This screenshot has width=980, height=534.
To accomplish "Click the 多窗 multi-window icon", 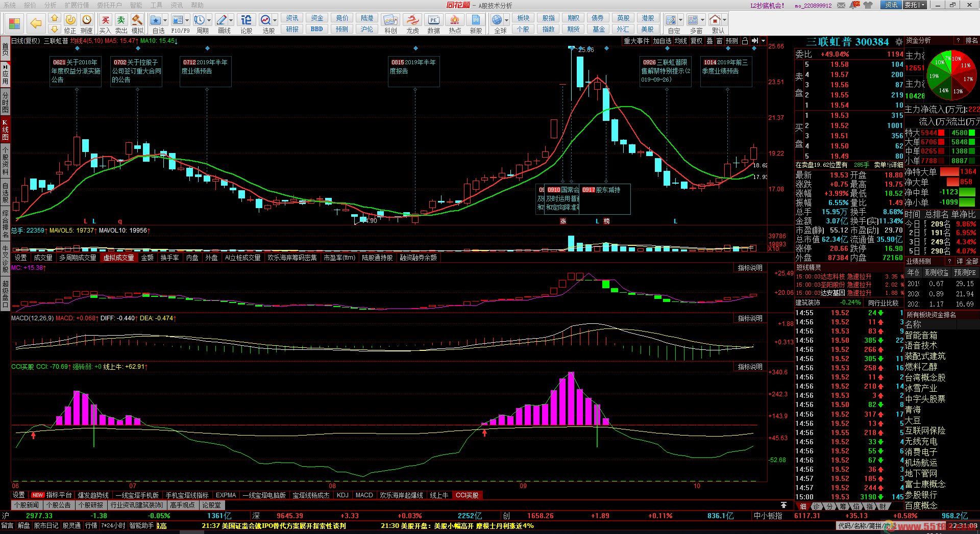I will click(x=693, y=20).
